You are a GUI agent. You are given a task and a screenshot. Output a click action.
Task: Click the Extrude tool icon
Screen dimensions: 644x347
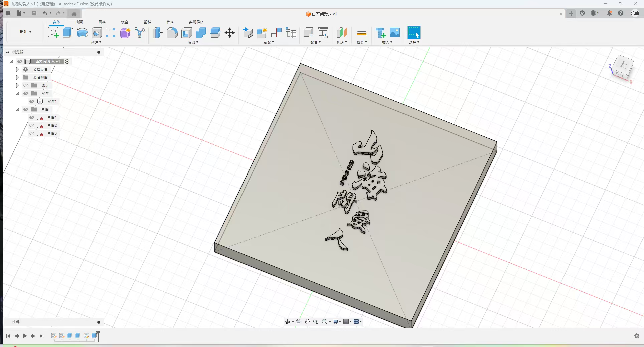point(68,33)
